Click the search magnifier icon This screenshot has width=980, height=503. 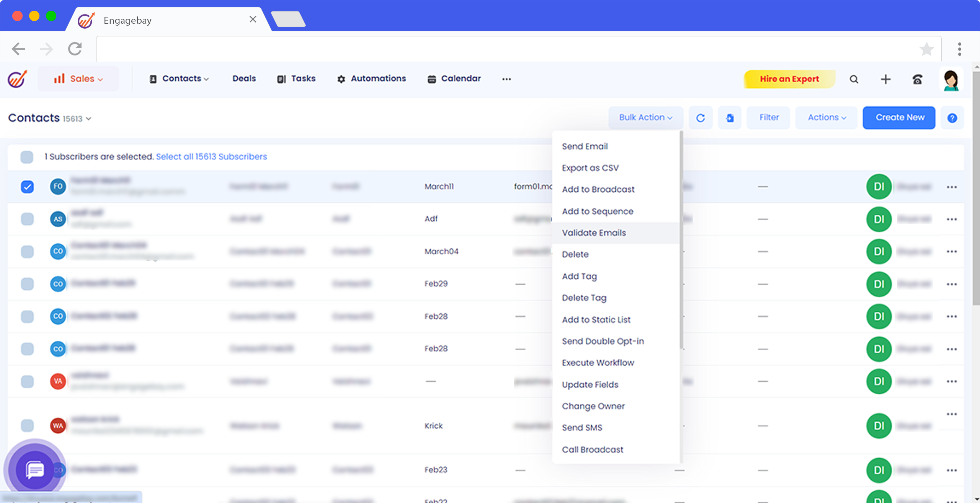[x=854, y=79]
